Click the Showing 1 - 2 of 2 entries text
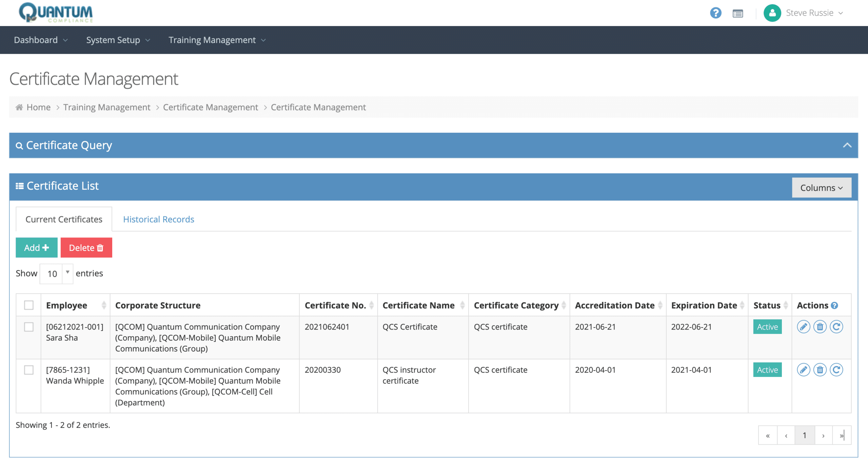The width and height of the screenshot is (868, 463). pos(63,425)
